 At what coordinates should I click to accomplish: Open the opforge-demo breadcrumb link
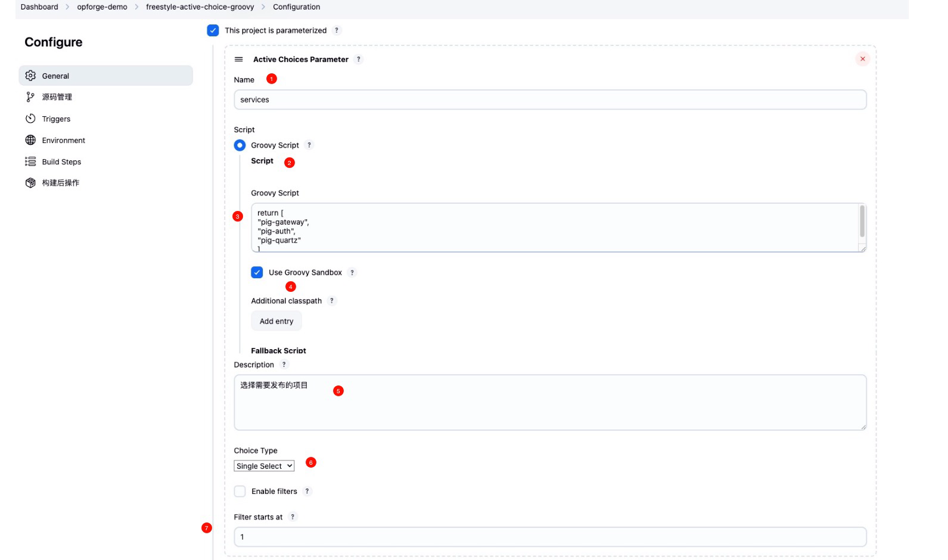[x=102, y=7]
